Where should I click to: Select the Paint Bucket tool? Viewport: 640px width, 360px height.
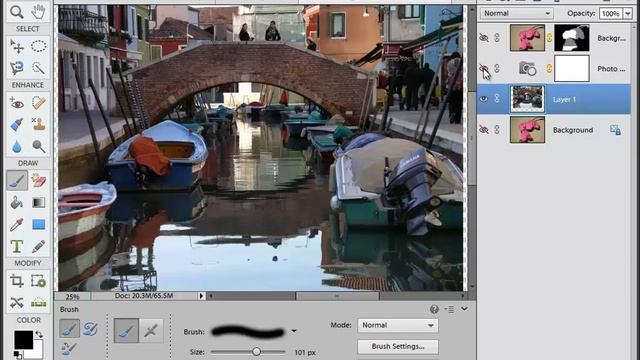17,203
